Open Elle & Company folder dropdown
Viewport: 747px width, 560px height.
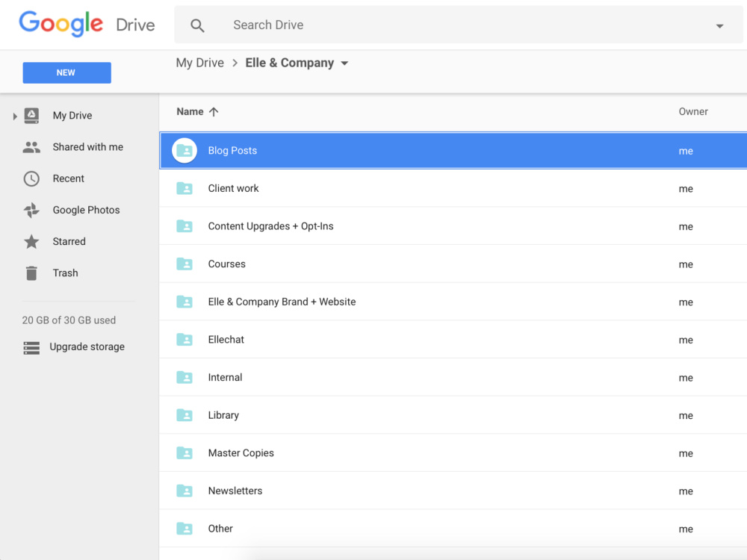coord(344,63)
